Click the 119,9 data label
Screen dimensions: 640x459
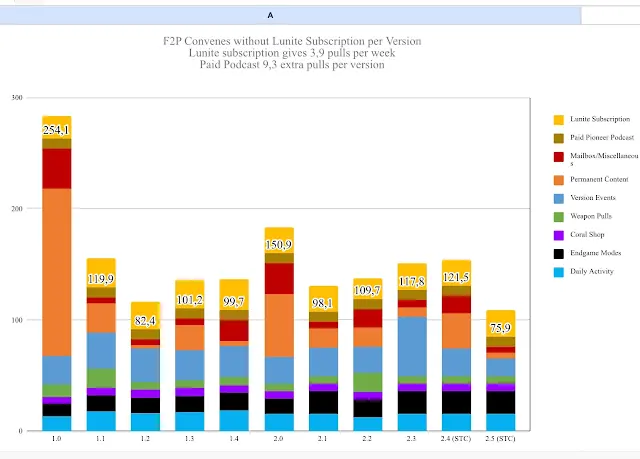pos(101,279)
